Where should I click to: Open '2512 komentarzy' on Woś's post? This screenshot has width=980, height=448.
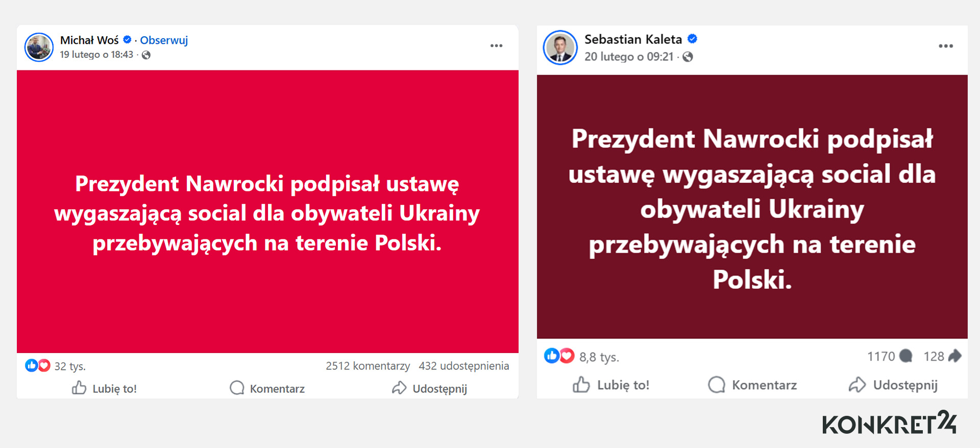point(368,366)
